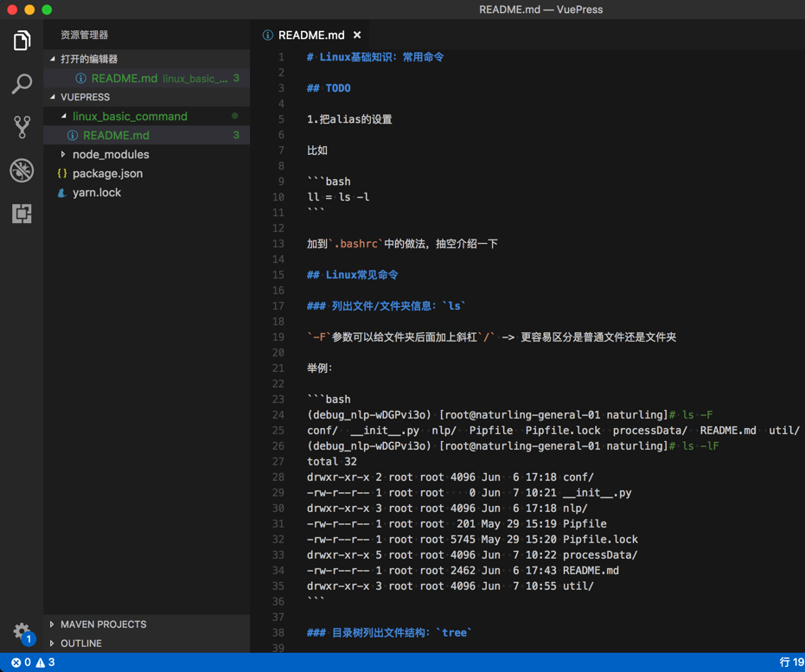Select README.md under linux_basic_command folder
Screen dimensions: 805x672
click(116, 136)
